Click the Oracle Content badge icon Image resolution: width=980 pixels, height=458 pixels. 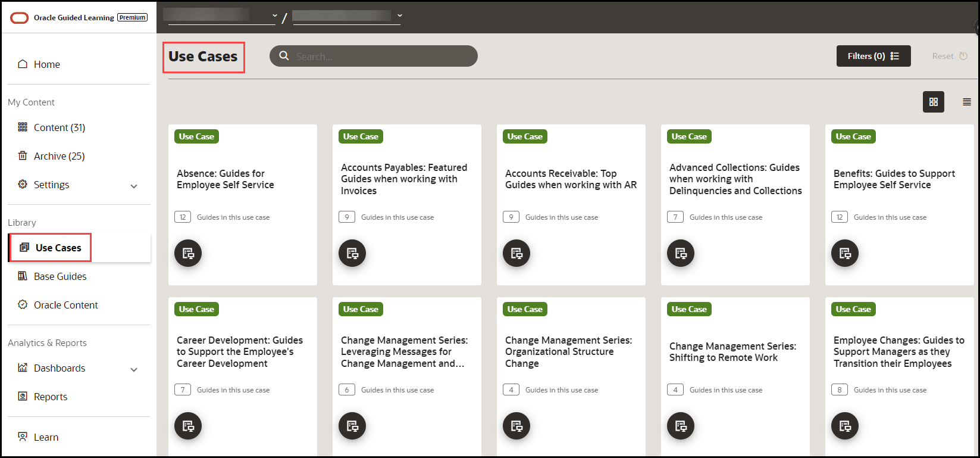pos(23,304)
